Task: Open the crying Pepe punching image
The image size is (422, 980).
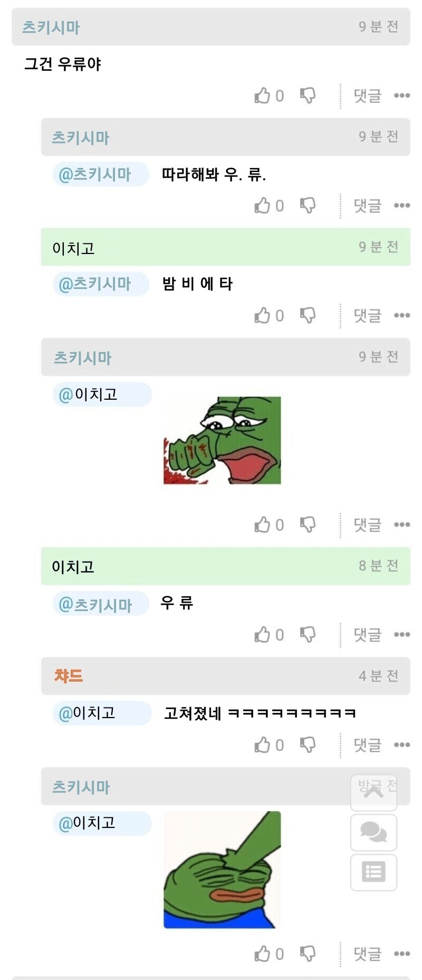Action: [222, 440]
